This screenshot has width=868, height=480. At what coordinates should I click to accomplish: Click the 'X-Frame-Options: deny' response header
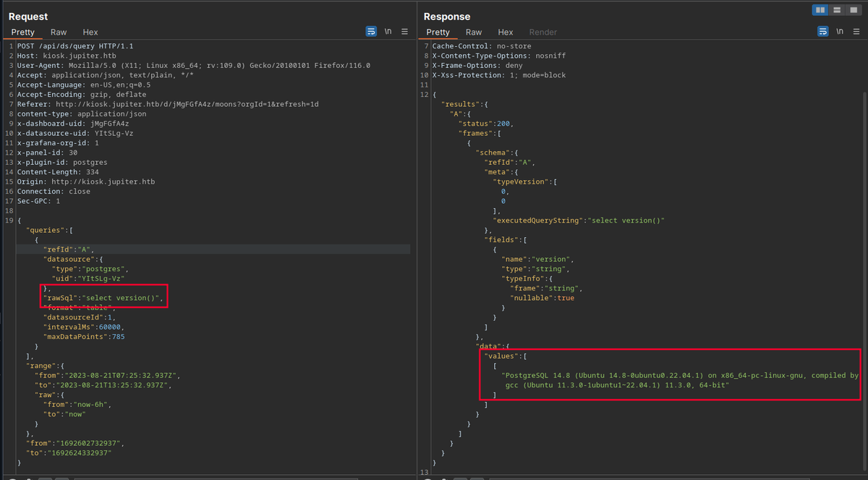477,65
